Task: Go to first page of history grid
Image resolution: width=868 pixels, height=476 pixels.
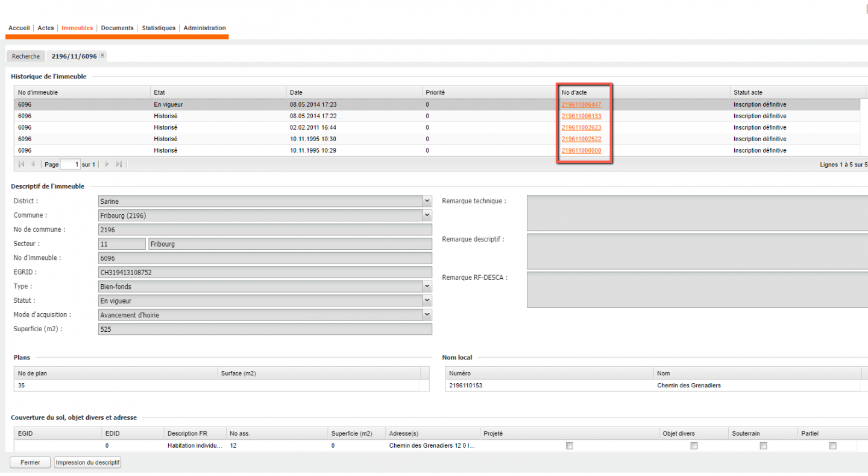Action: (22, 164)
